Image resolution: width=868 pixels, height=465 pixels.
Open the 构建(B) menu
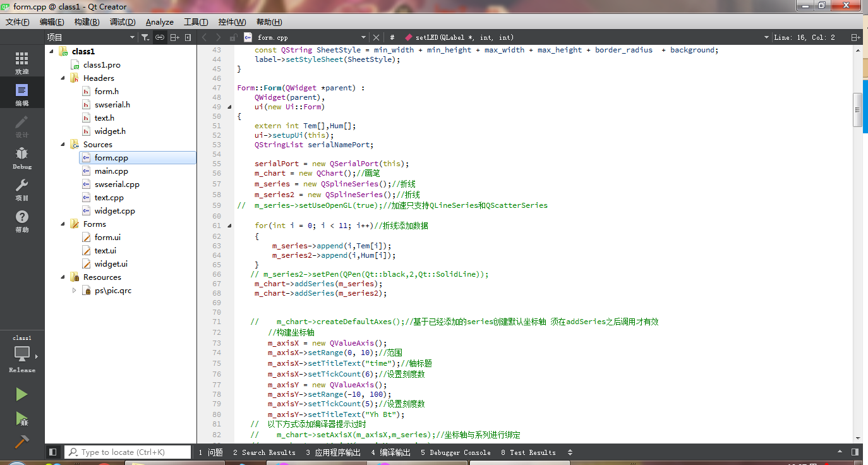point(87,22)
